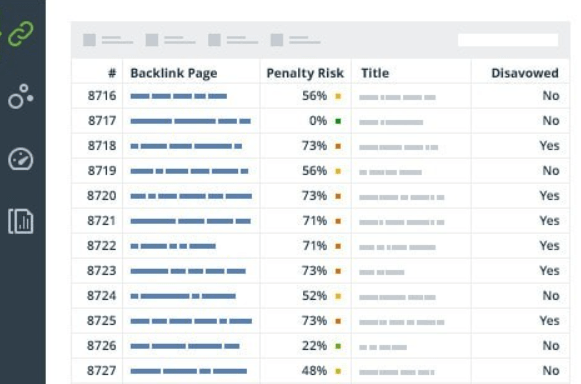Click the orange risk marker for row 8718

pyautogui.click(x=338, y=146)
